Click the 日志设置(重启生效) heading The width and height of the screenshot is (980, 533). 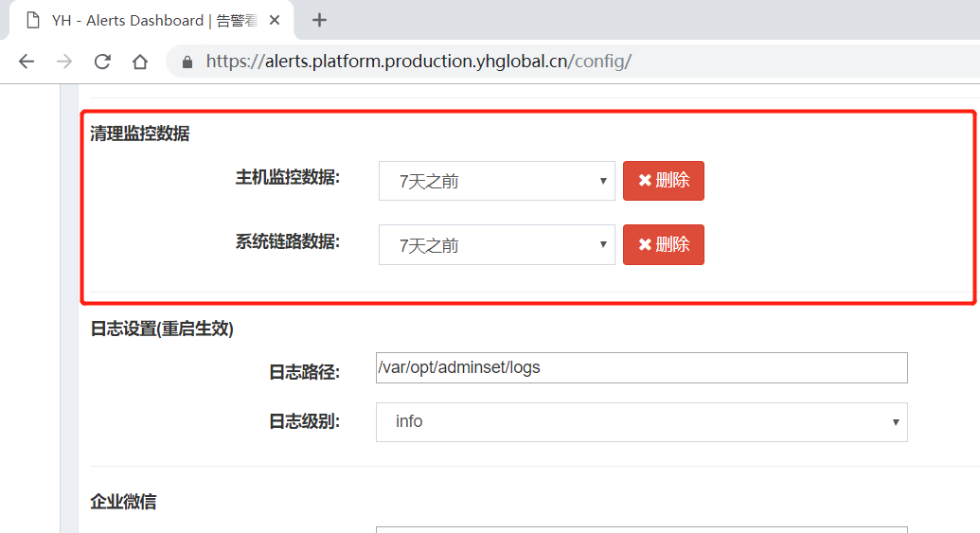(162, 329)
